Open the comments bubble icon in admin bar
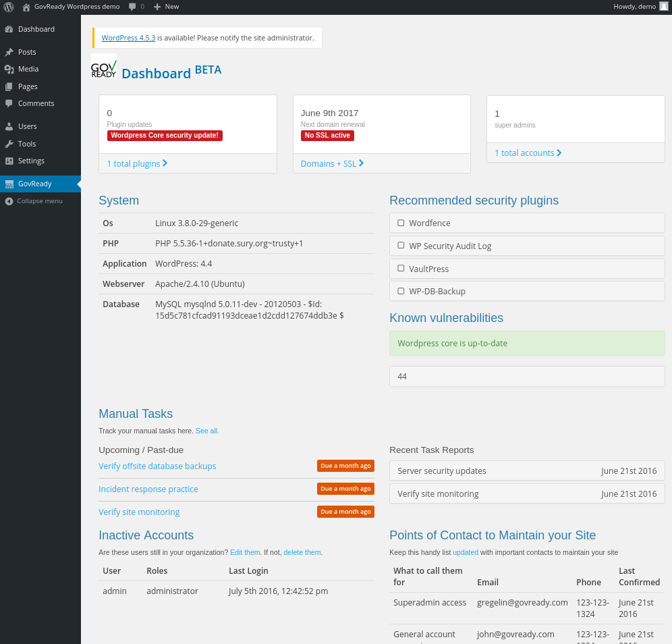 click(132, 7)
